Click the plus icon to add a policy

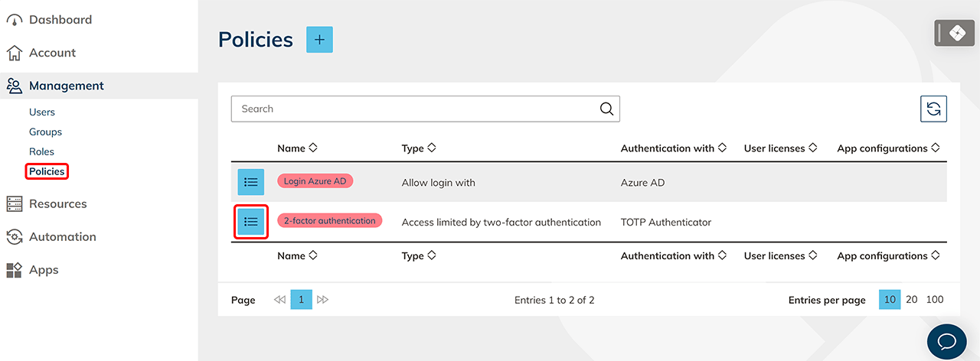pos(319,40)
